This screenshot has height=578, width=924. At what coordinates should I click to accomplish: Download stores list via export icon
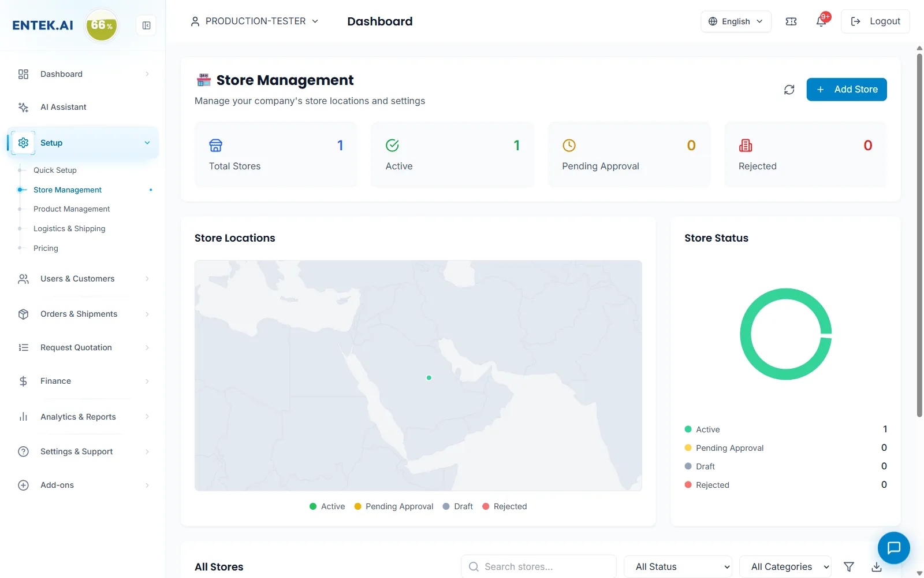877,567
